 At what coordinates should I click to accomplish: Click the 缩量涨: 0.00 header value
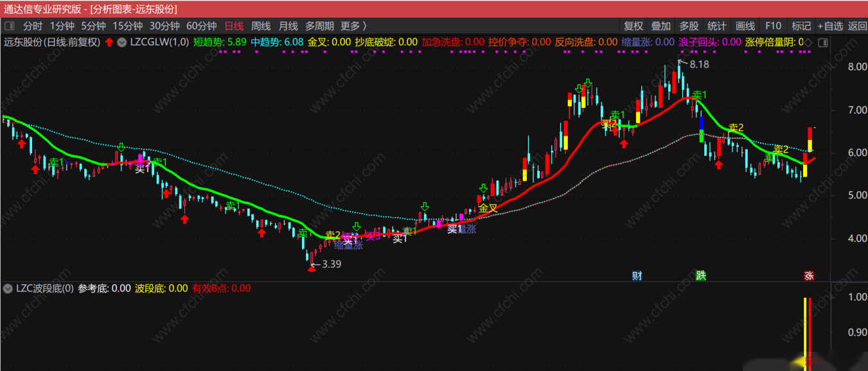click(648, 42)
